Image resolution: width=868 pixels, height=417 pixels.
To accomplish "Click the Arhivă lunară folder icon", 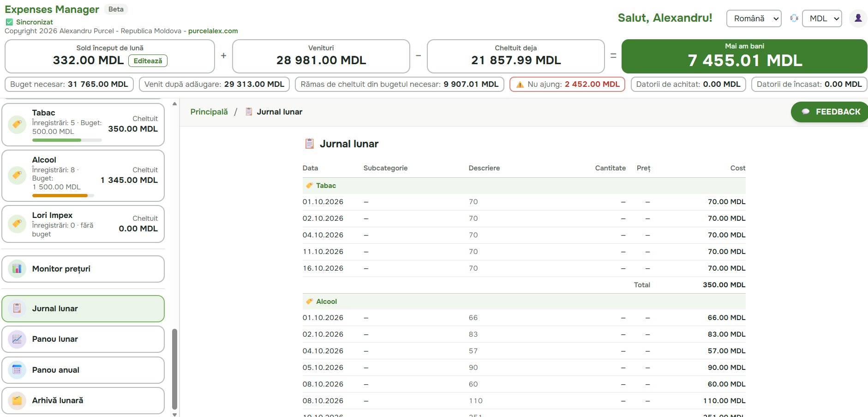I will point(17,400).
